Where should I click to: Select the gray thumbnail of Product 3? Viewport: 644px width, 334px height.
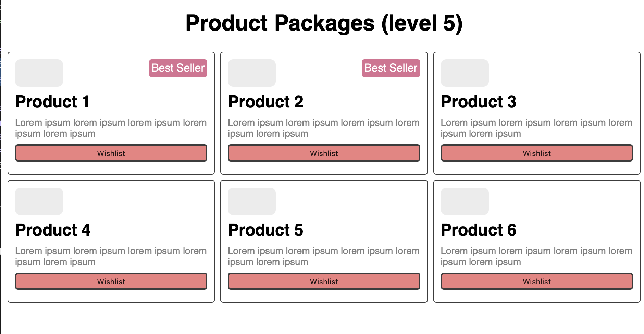click(465, 73)
